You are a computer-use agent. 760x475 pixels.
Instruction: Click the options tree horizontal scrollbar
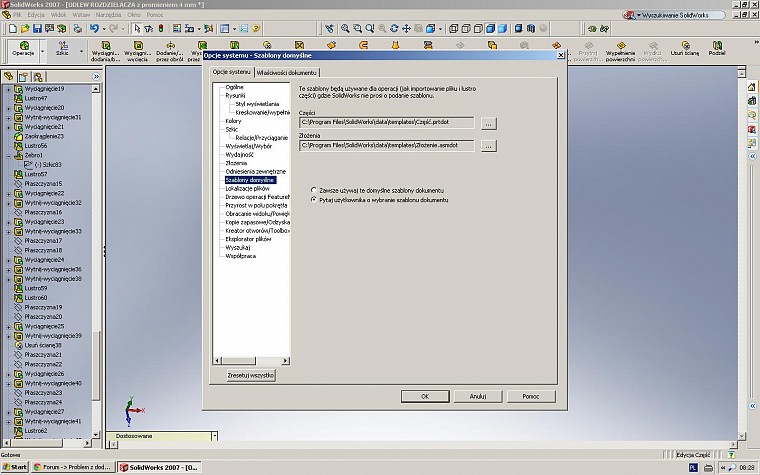252,361
